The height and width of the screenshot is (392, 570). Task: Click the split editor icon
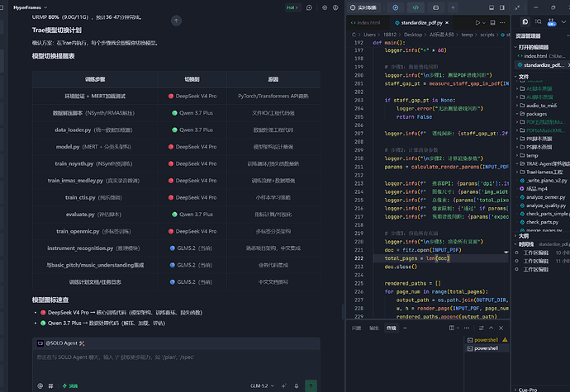click(x=492, y=22)
